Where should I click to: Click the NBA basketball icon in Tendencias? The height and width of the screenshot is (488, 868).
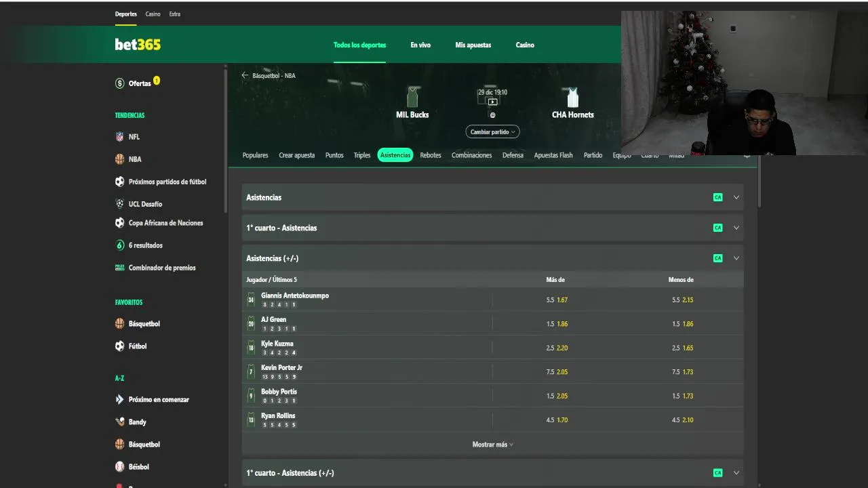point(120,159)
